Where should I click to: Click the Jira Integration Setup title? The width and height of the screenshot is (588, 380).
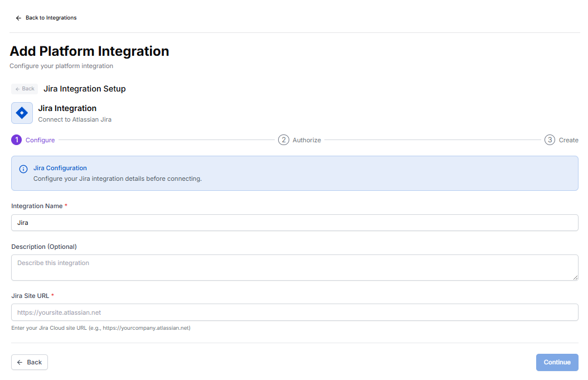pyautogui.click(x=84, y=89)
